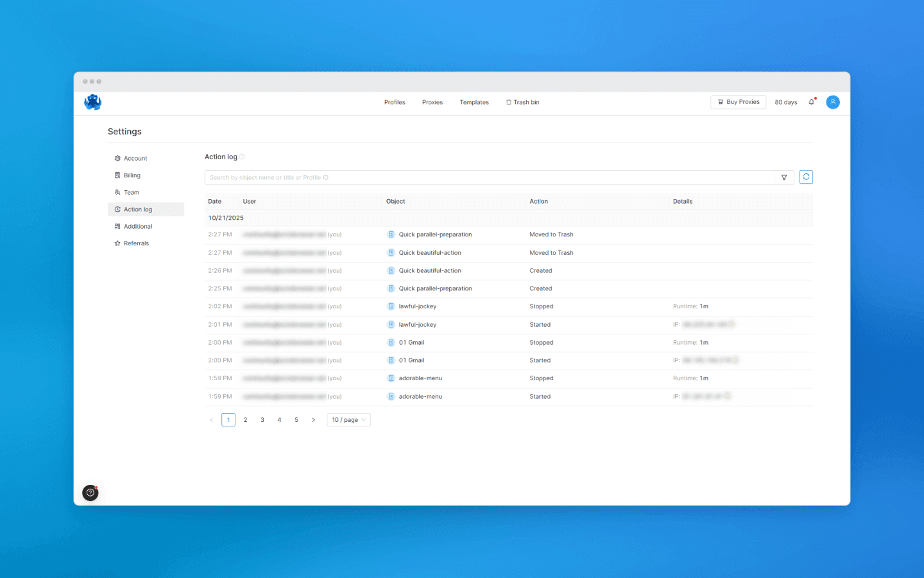Viewport: 924px width, 578px height.
Task: Open the action log filter funnel
Action: 784,177
